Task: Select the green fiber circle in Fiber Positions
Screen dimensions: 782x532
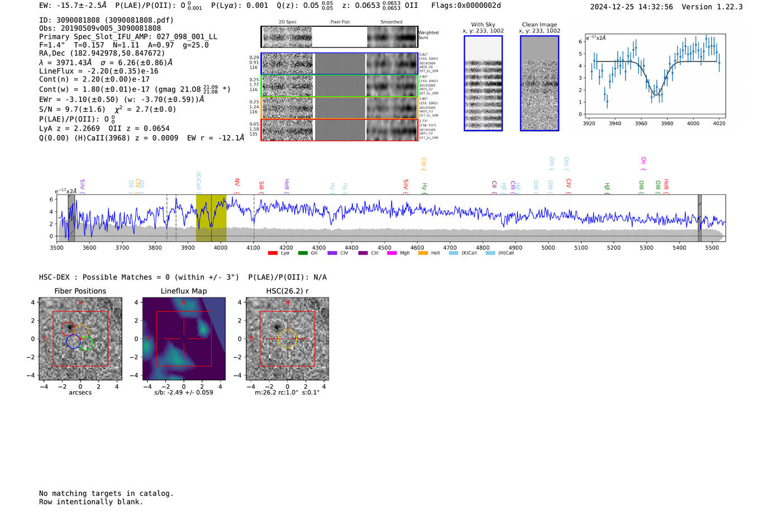Action: tap(86, 344)
